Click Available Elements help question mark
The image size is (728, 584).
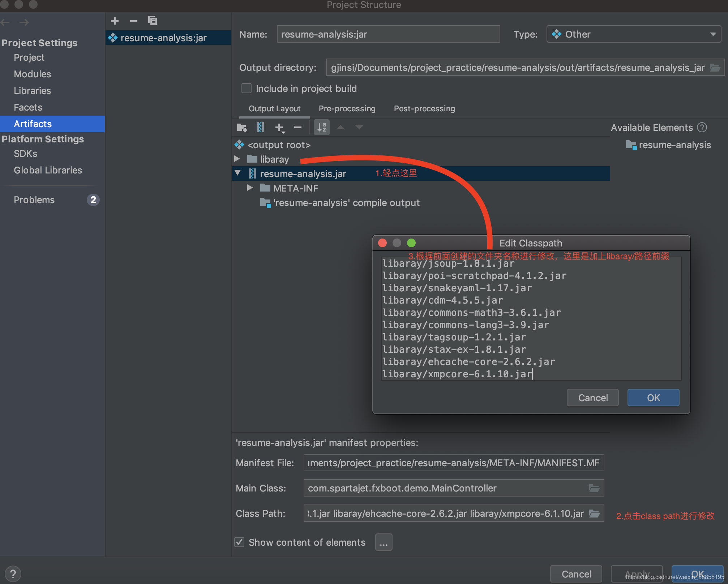(702, 128)
